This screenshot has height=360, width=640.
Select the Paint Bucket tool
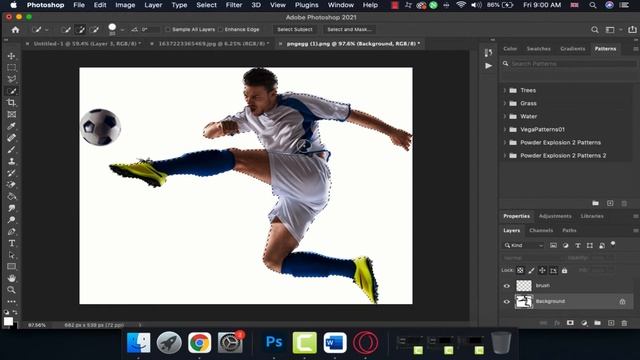11,196
